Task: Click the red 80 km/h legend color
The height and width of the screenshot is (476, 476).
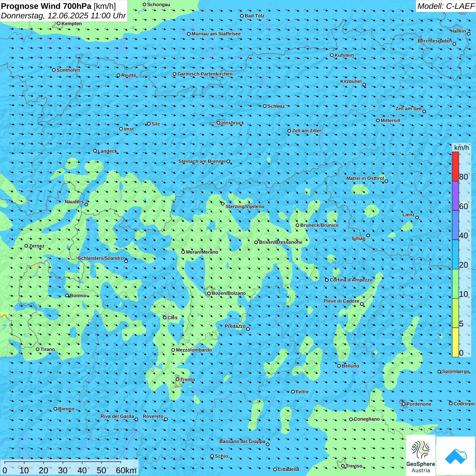Action: 455,166
